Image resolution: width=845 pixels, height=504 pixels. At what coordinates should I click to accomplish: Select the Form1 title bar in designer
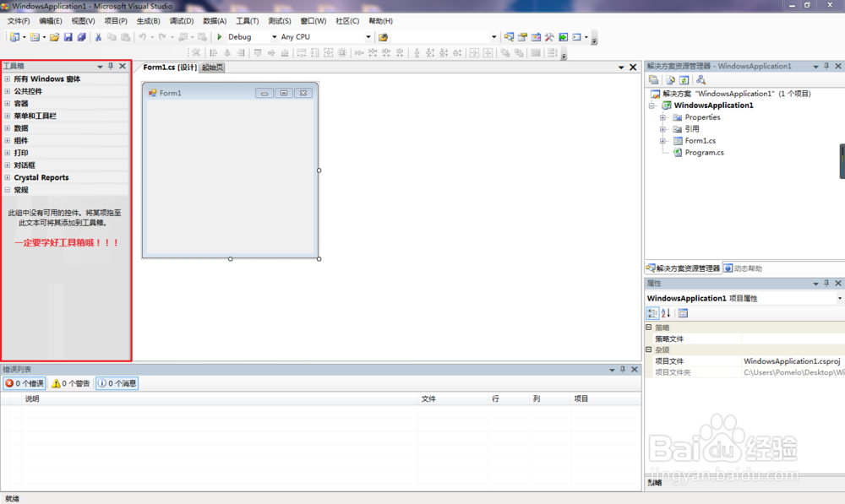tap(230, 93)
